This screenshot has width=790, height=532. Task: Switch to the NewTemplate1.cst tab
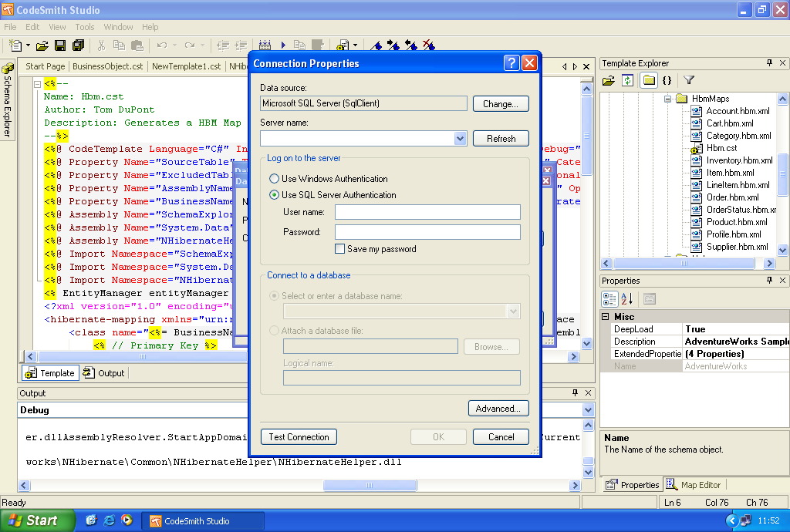coord(187,66)
